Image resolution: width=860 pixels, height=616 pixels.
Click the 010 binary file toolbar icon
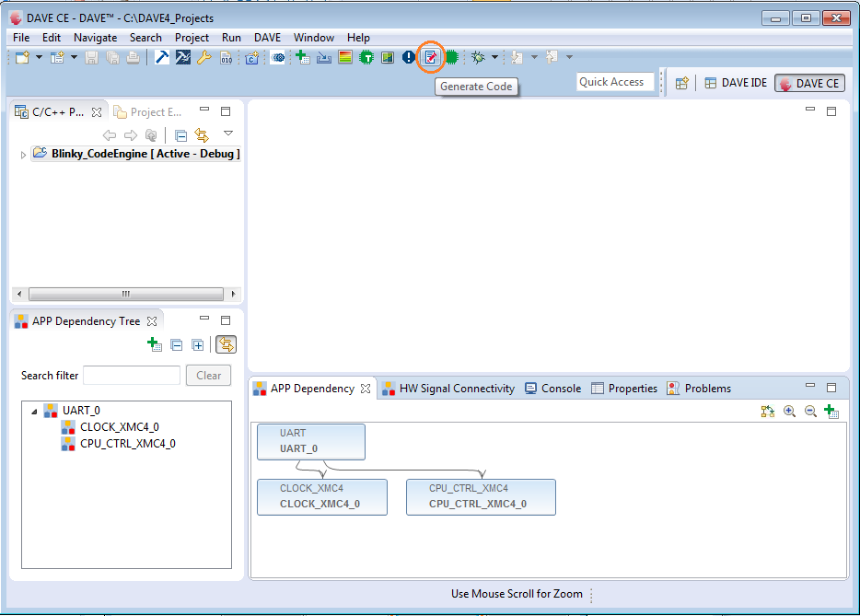226,57
